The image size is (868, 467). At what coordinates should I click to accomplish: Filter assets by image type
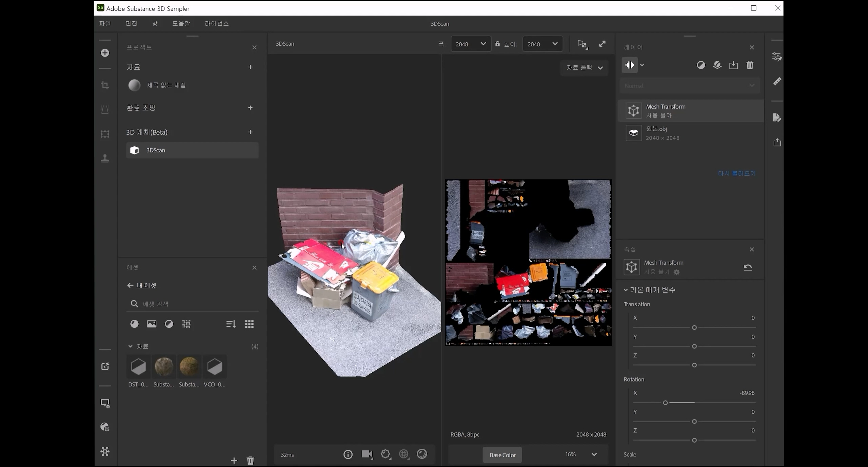[152, 324]
